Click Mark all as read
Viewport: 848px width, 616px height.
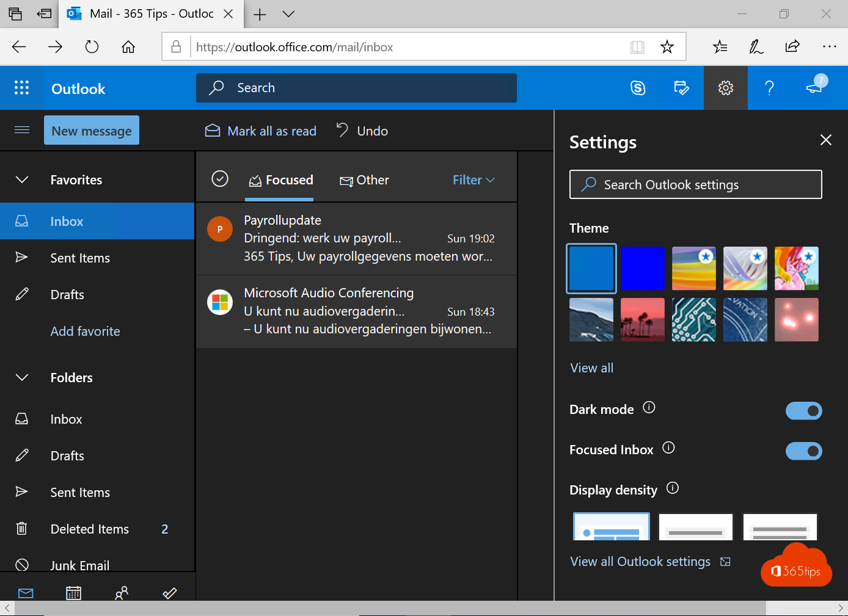pyautogui.click(x=261, y=131)
